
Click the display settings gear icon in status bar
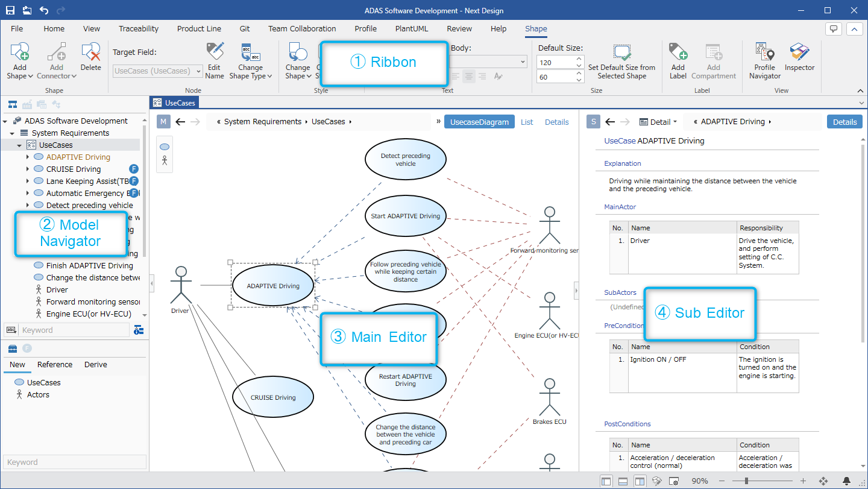675,481
